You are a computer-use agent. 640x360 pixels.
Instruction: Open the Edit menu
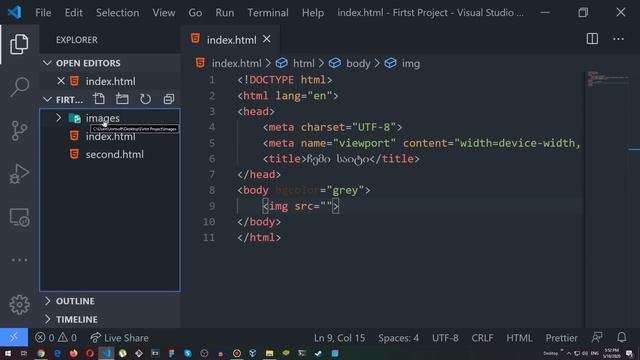tap(73, 13)
